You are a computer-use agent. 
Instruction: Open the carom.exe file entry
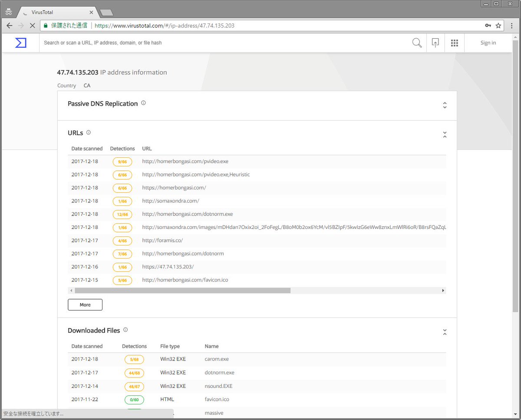click(x=217, y=359)
